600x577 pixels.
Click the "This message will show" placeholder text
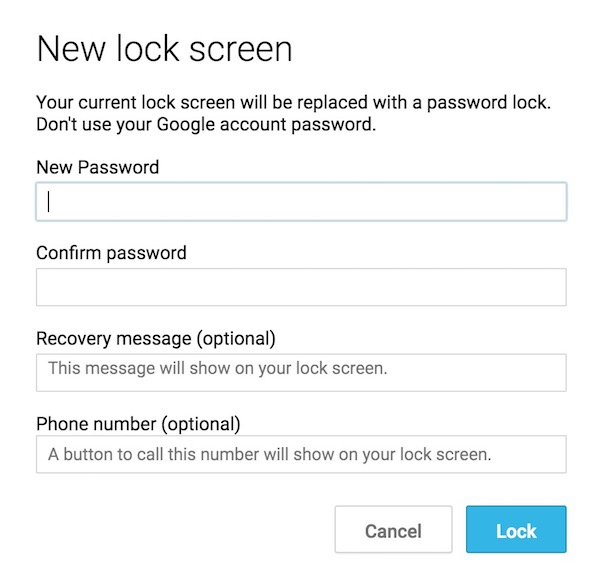click(x=217, y=368)
